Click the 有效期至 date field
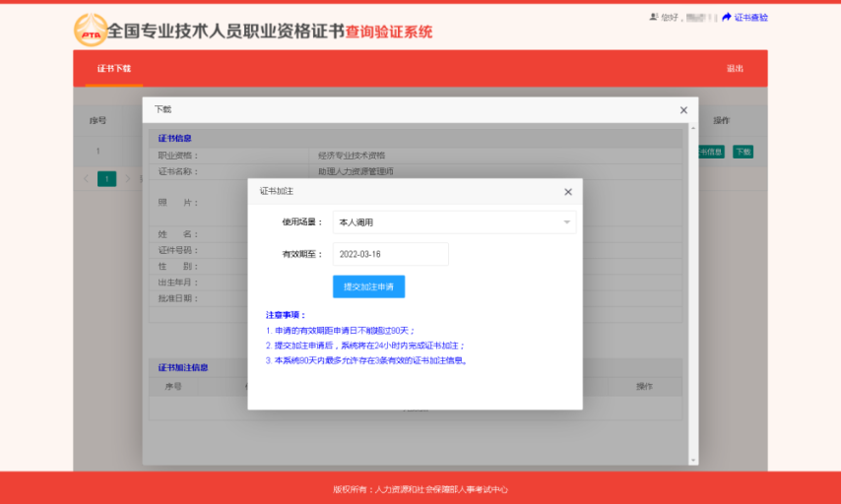Image resolution: width=841 pixels, height=504 pixels. coord(390,254)
